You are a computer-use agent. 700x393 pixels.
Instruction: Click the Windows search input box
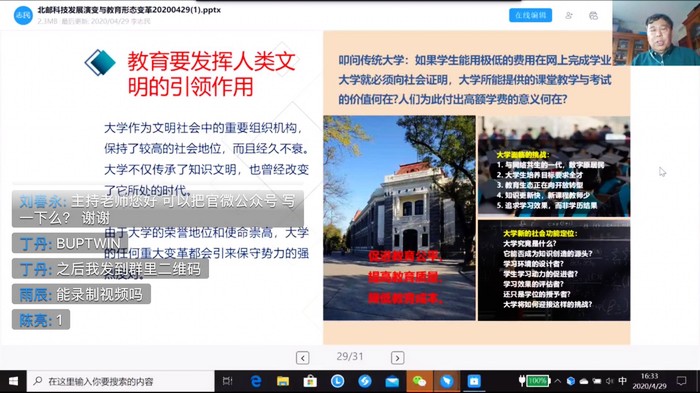click(121, 381)
